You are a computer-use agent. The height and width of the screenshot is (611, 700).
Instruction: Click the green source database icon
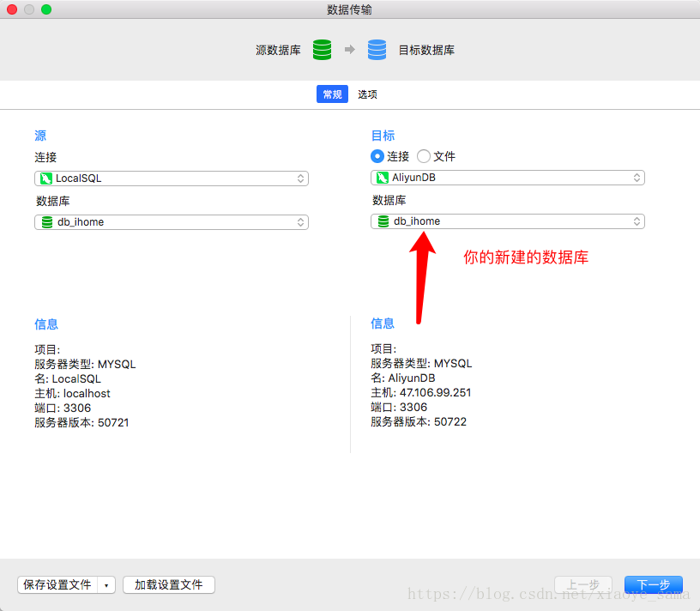322,50
